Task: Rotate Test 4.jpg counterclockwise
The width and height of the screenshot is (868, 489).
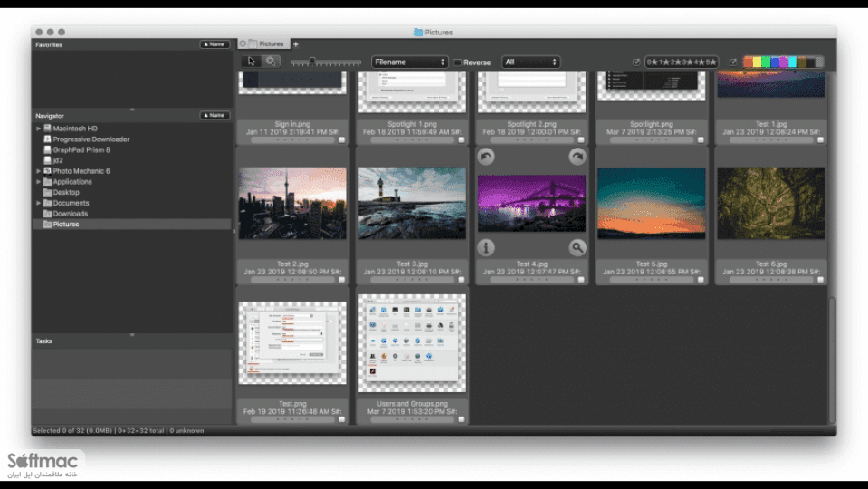Action: point(486,157)
